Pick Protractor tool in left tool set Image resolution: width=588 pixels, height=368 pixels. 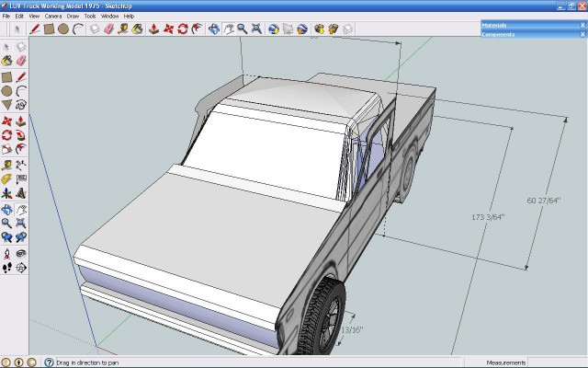click(6, 179)
